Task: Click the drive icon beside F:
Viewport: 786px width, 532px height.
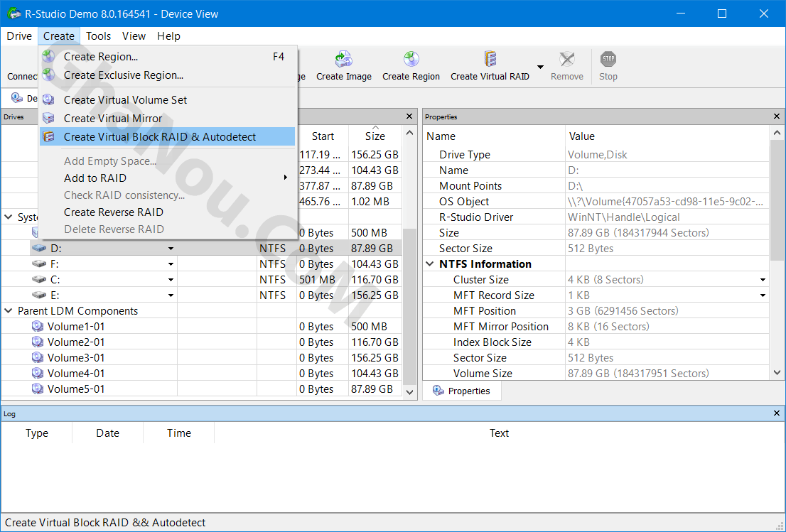Action: [x=39, y=264]
